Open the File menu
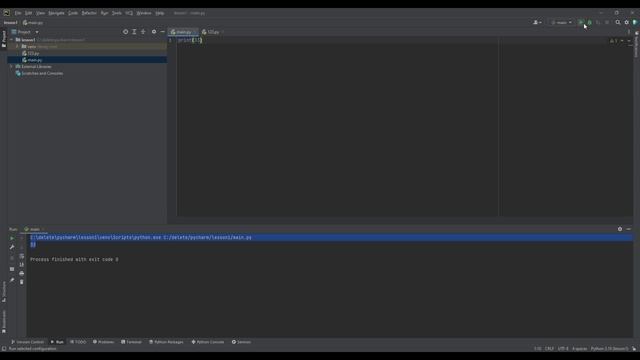Image resolution: width=640 pixels, height=360 pixels. [x=18, y=13]
